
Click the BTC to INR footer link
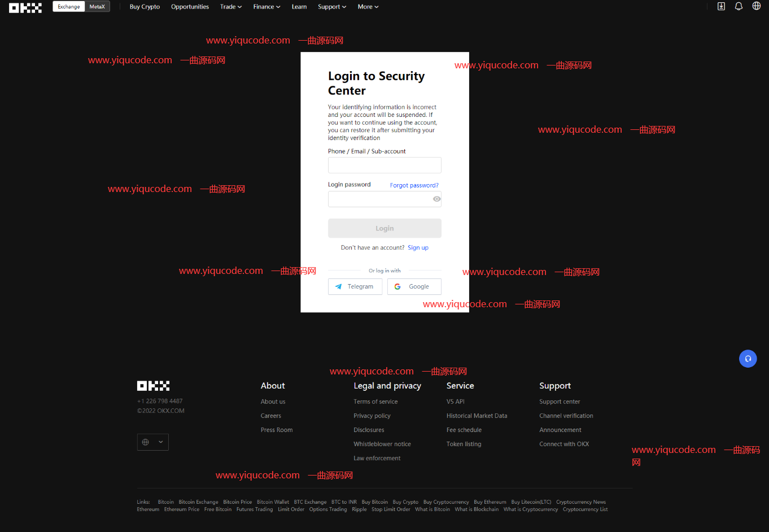coord(344,502)
